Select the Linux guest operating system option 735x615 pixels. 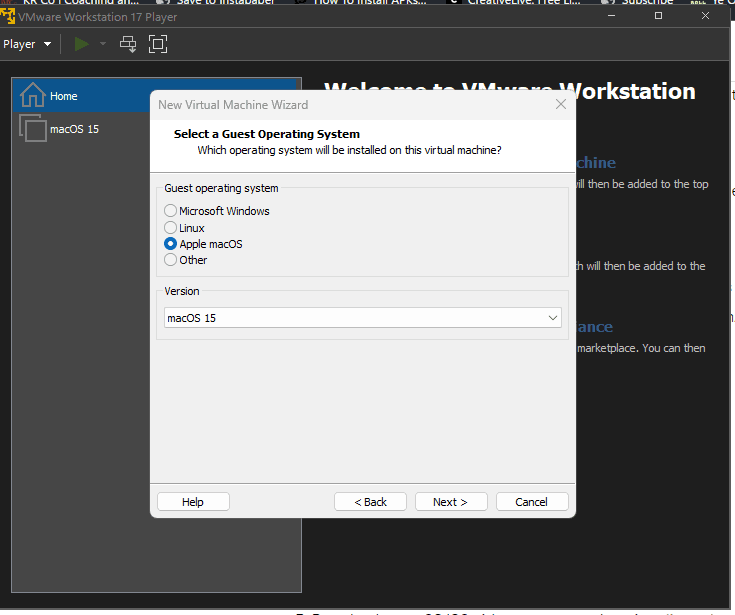(171, 228)
